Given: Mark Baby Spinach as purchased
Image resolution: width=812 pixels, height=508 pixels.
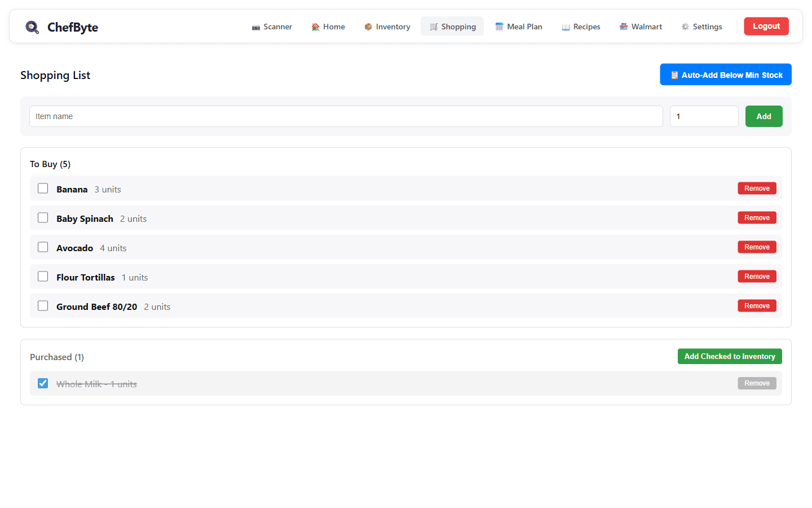Looking at the screenshot, I should (x=43, y=218).
